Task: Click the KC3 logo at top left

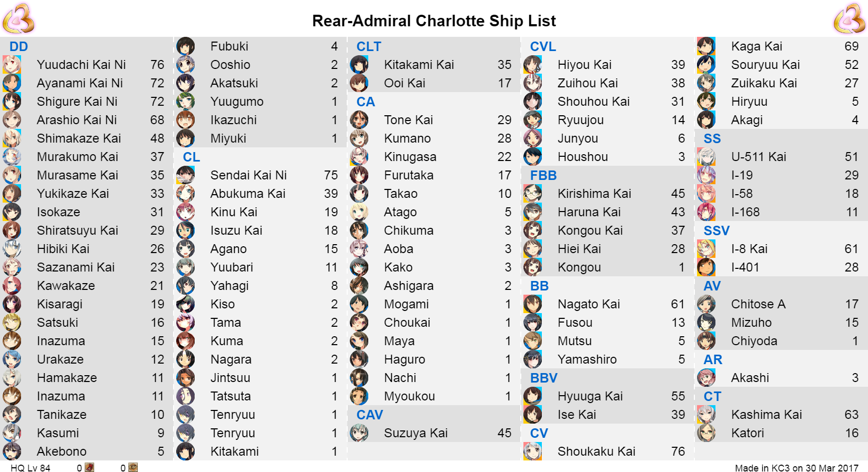Action: tap(18, 18)
